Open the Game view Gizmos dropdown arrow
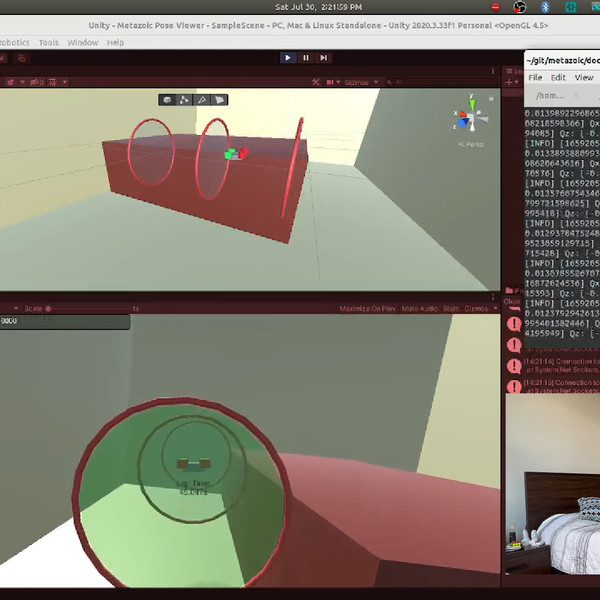The width and height of the screenshot is (600, 600). (x=496, y=309)
